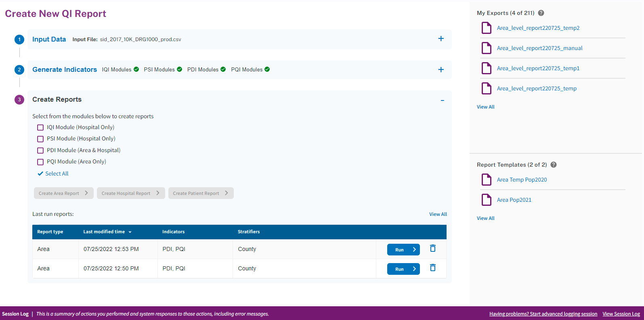
Task: Click file icon for Area_level_report220725_manual
Action: pos(487,48)
